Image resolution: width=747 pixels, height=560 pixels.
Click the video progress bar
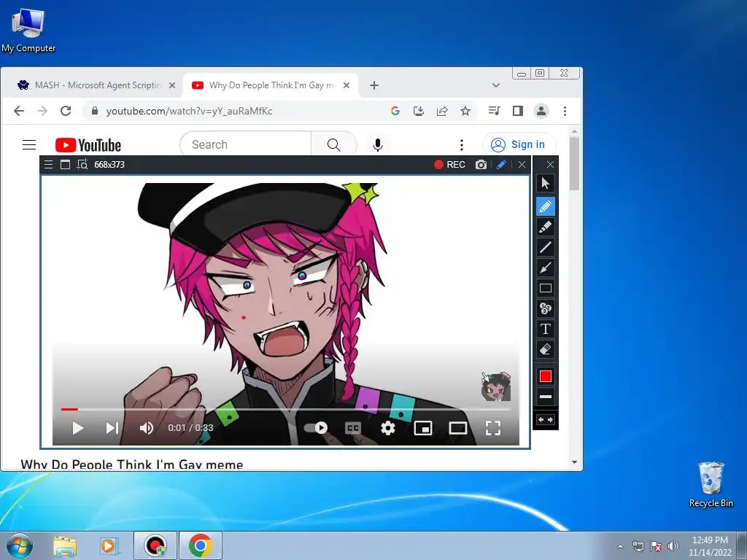[286, 409]
